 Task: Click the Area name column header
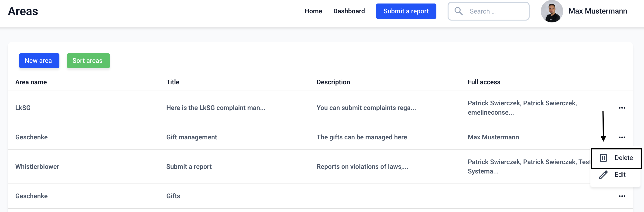(31, 82)
